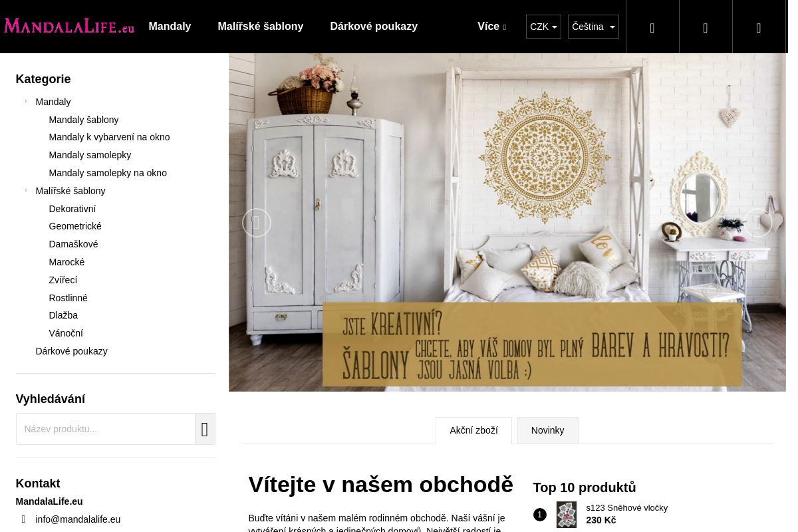Advance to the next carousel slide
Viewport: 798px width, 532px height.
coord(758,223)
